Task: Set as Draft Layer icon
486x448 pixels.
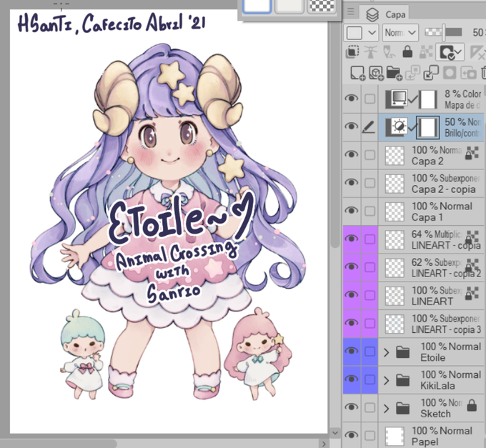Action: 389,52
